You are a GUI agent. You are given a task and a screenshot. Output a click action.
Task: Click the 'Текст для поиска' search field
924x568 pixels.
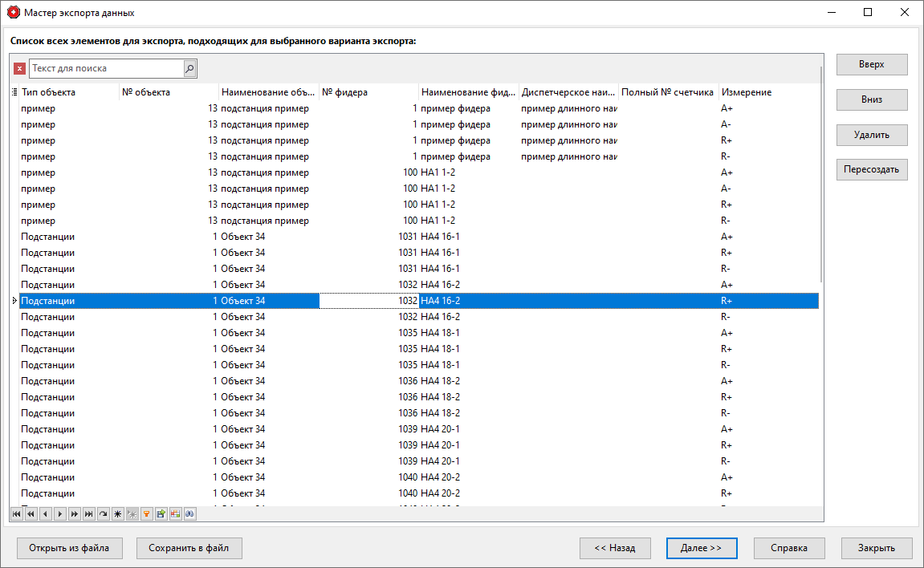(x=106, y=69)
